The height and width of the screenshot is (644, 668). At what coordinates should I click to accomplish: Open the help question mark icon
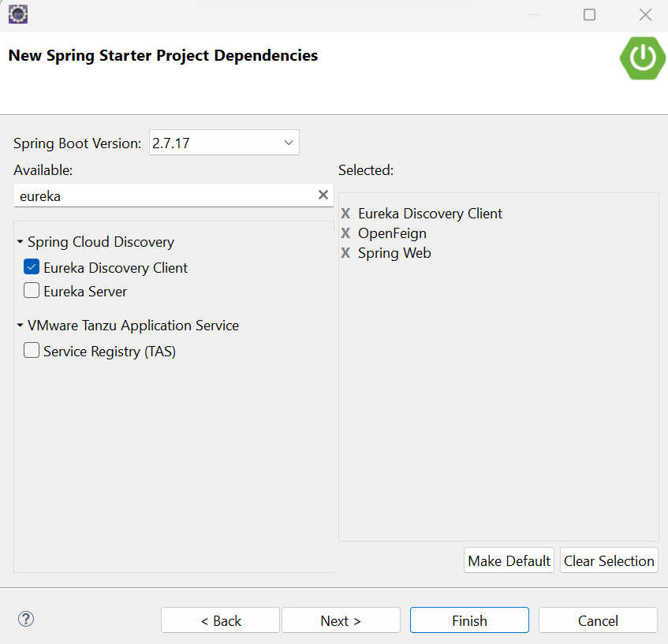26,619
